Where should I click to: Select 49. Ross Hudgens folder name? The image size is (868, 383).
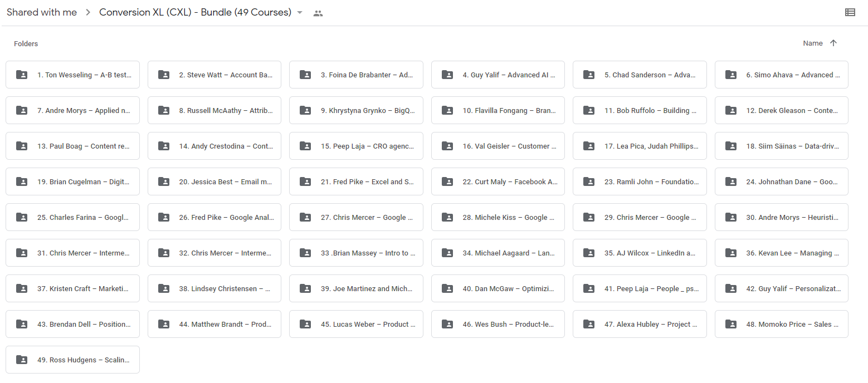tap(84, 360)
